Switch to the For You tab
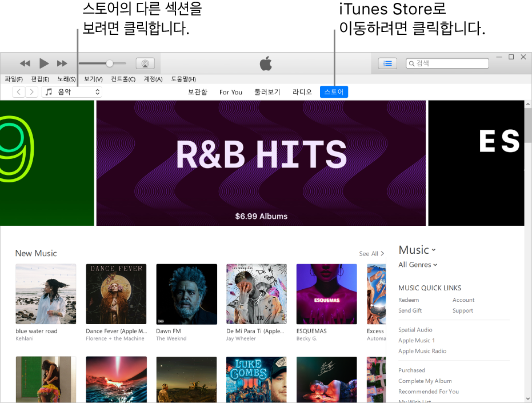 pyautogui.click(x=231, y=92)
